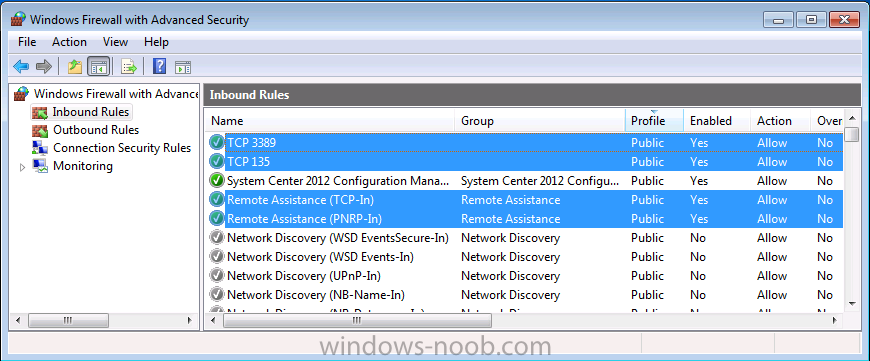Click the Up one level folder icon
This screenshot has width=870, height=361.
point(74,67)
